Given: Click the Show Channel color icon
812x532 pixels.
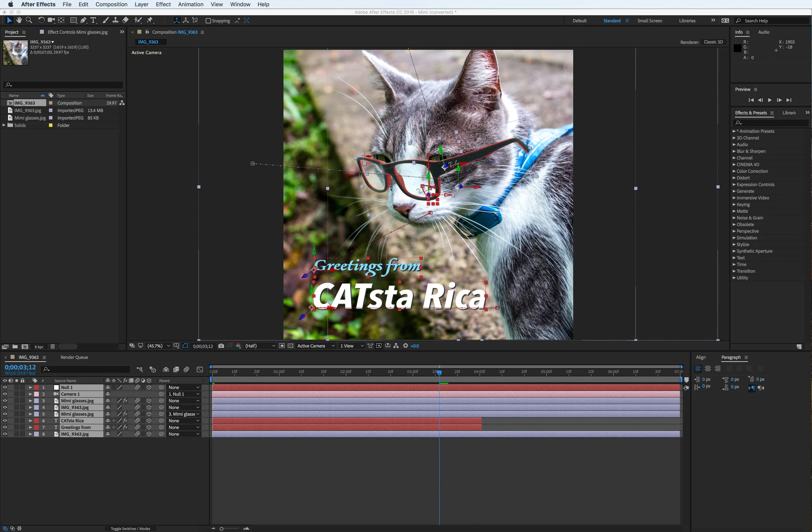Looking at the screenshot, I should pyautogui.click(x=238, y=346).
